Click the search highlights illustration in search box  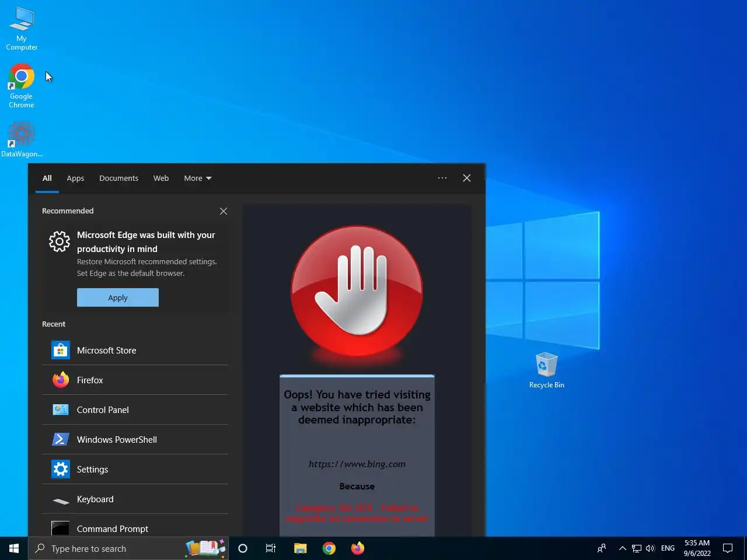(x=205, y=548)
